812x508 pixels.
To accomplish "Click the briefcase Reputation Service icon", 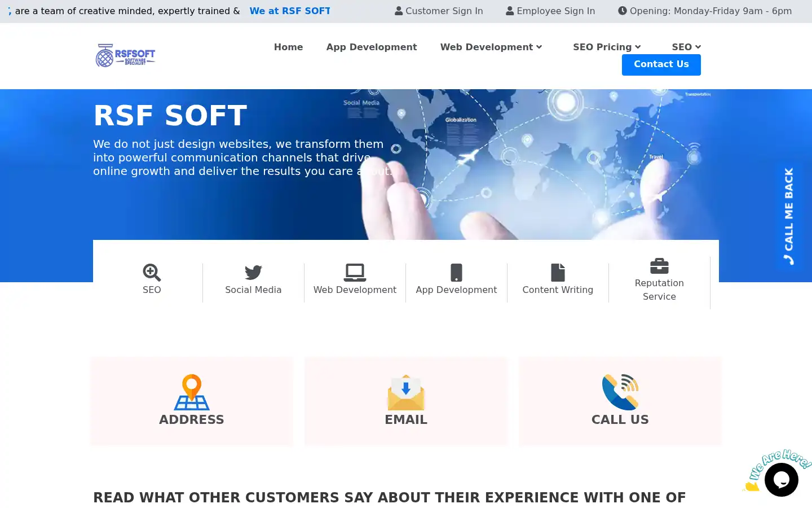I will point(659,266).
